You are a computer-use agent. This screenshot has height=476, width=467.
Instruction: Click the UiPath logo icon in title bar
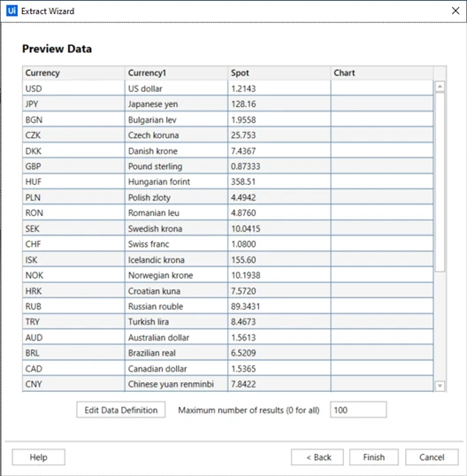[x=11, y=11]
